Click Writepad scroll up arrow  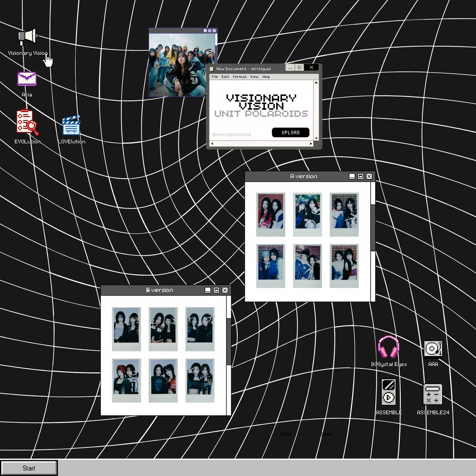(316, 83)
